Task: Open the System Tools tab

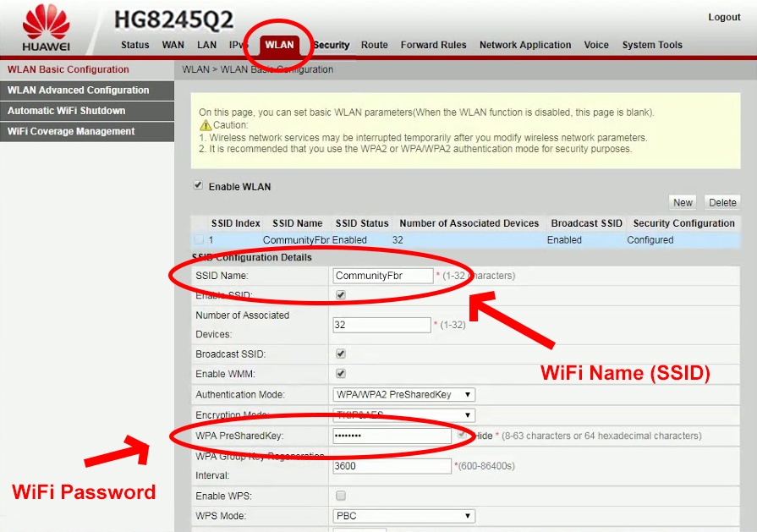Action: pos(652,46)
